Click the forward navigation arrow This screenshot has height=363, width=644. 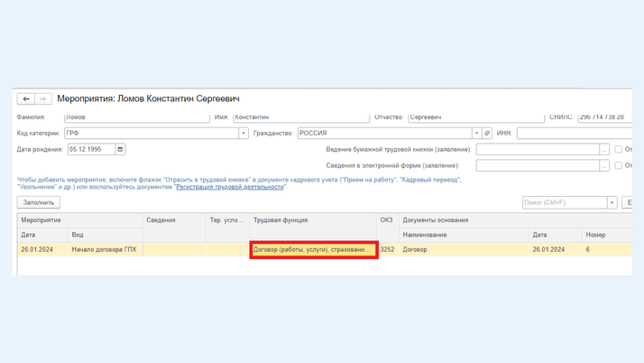point(42,98)
